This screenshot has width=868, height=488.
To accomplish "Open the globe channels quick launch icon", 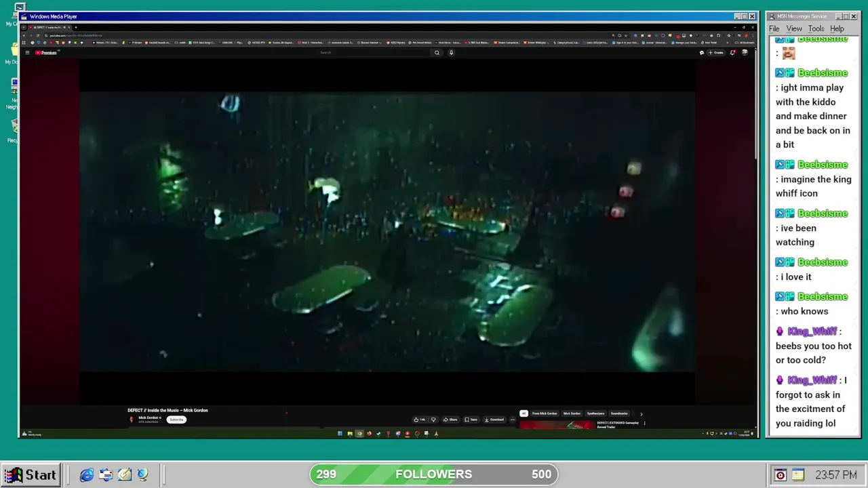I will (x=142, y=475).
